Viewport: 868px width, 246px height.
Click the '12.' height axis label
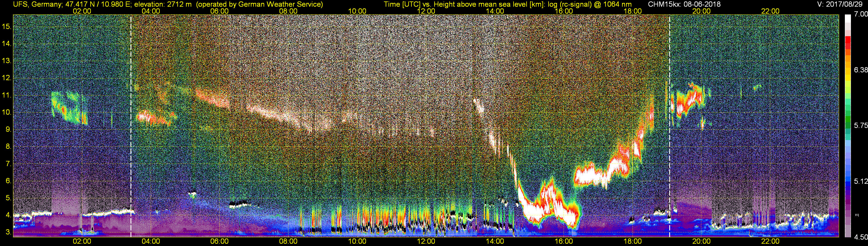7,78
